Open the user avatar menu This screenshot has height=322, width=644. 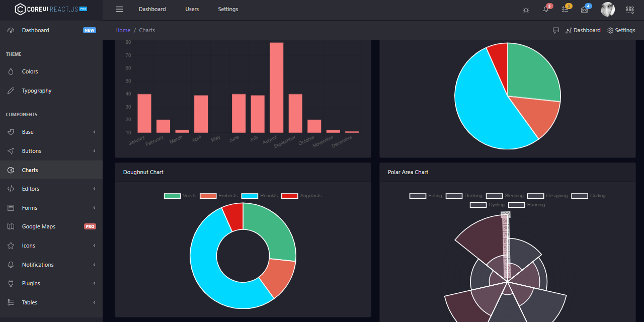pos(608,9)
